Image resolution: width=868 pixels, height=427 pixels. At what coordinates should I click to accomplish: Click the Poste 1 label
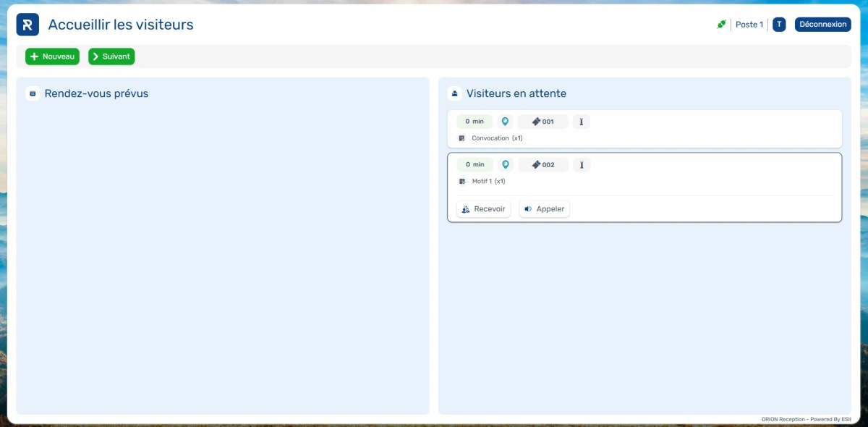[749, 25]
